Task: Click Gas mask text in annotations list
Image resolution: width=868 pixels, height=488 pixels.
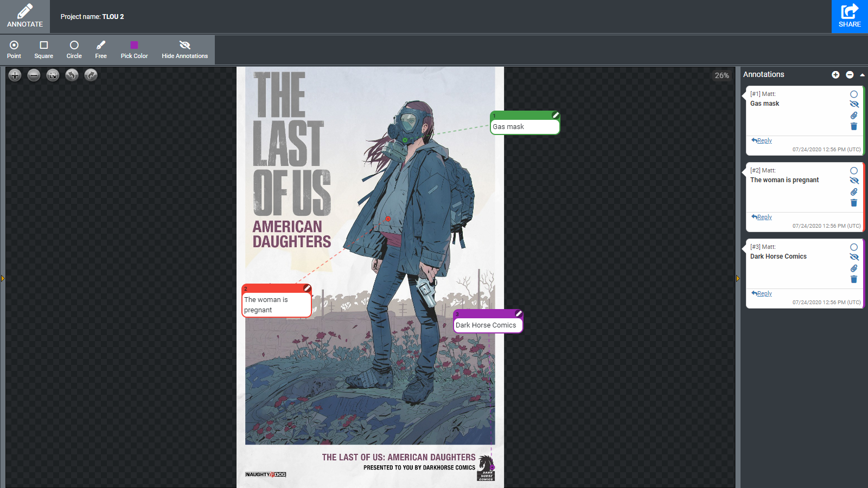Action: [x=764, y=104]
